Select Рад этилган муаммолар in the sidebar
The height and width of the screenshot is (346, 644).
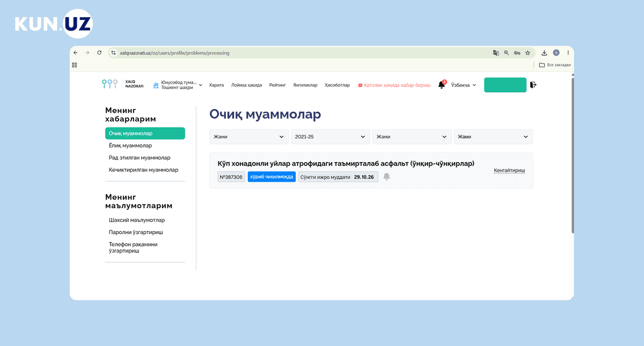pyautogui.click(x=140, y=158)
